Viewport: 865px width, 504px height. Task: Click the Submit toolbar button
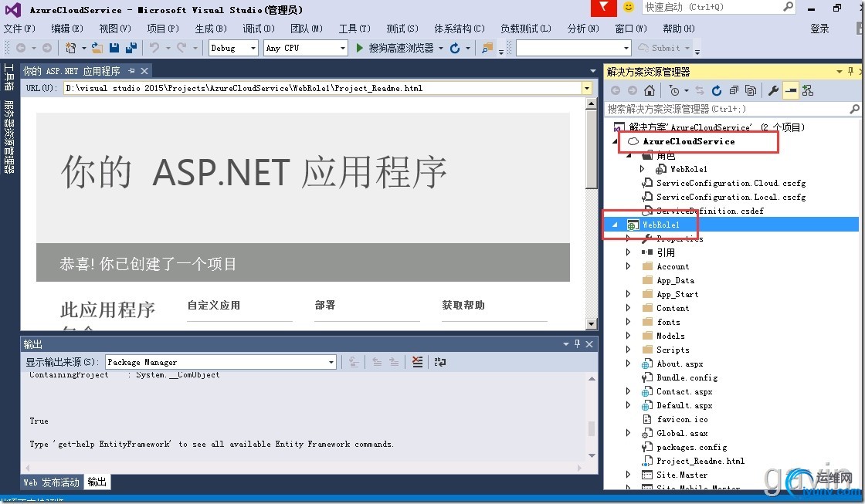point(660,48)
